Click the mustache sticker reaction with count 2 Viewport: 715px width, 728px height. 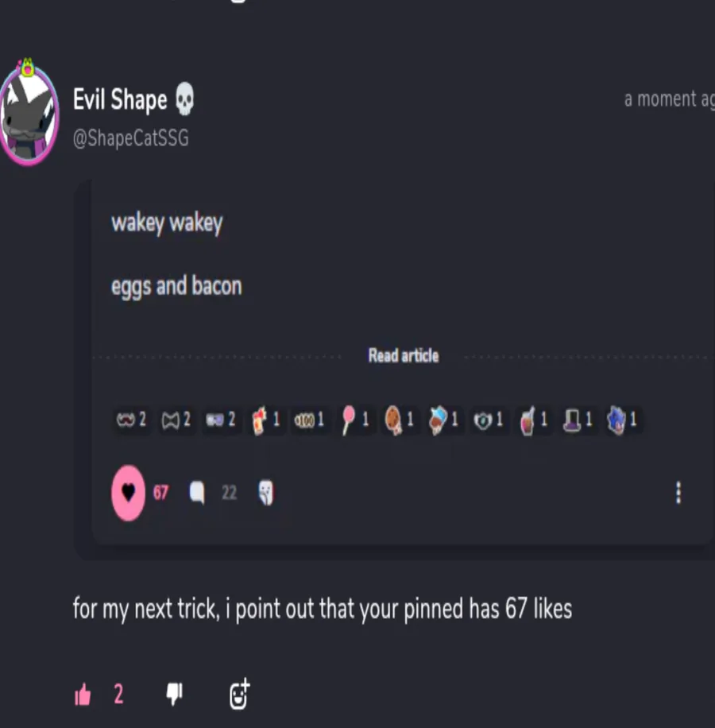click(x=131, y=420)
